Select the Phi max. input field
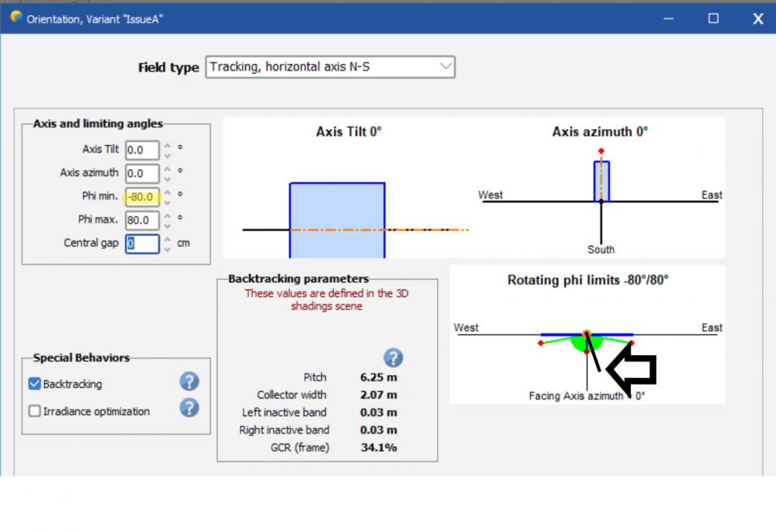 pos(142,220)
